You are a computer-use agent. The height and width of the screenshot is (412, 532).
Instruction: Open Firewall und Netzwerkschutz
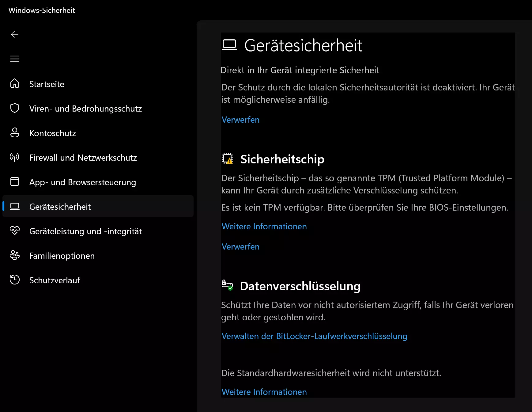pyautogui.click(x=98, y=157)
